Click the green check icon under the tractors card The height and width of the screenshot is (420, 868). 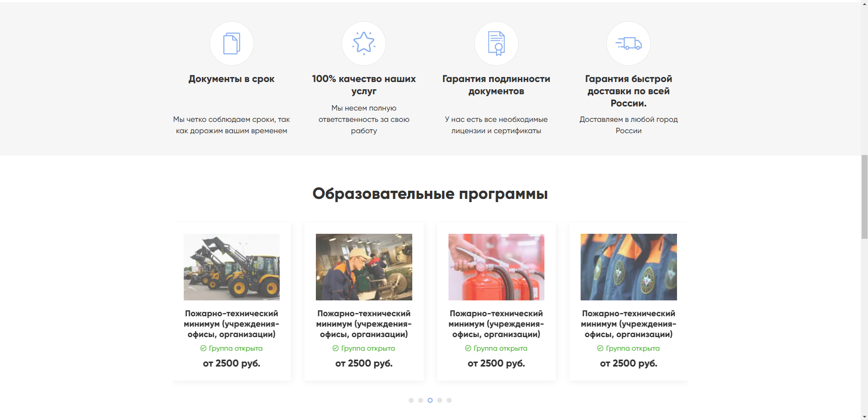tap(203, 348)
